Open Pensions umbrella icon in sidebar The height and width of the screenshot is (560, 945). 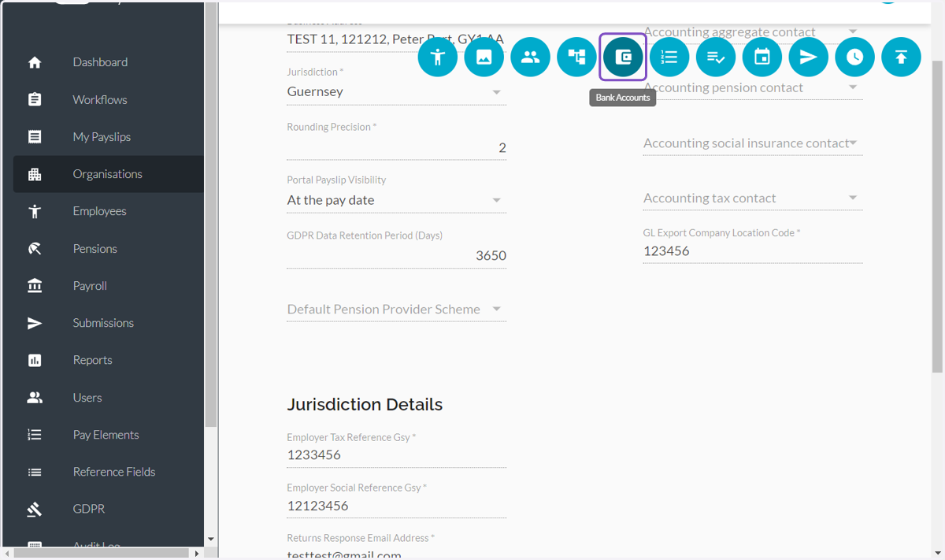coord(35,249)
